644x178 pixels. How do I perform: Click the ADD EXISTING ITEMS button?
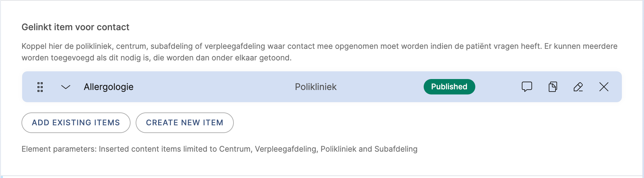pyautogui.click(x=76, y=123)
